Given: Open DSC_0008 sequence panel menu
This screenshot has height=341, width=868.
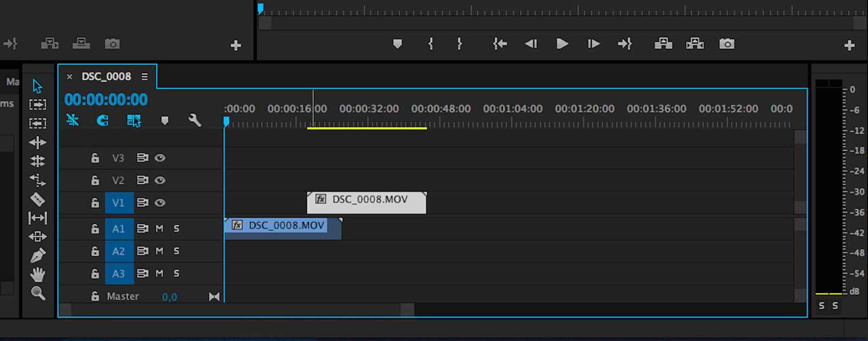Looking at the screenshot, I should pyautogui.click(x=144, y=77).
